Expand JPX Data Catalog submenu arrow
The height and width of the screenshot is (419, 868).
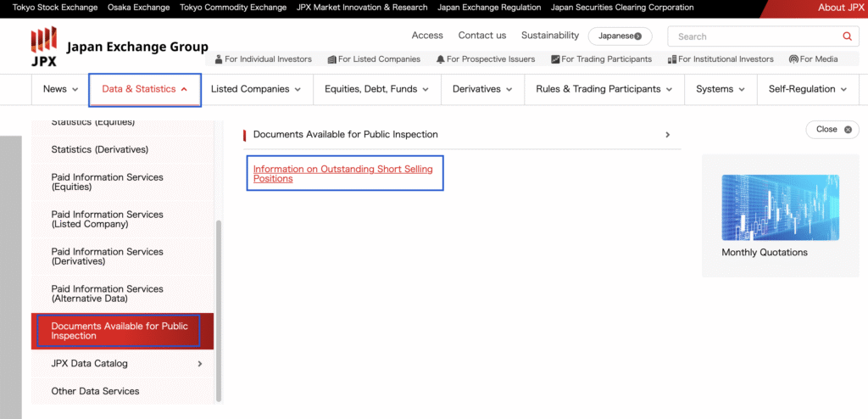[x=200, y=364]
